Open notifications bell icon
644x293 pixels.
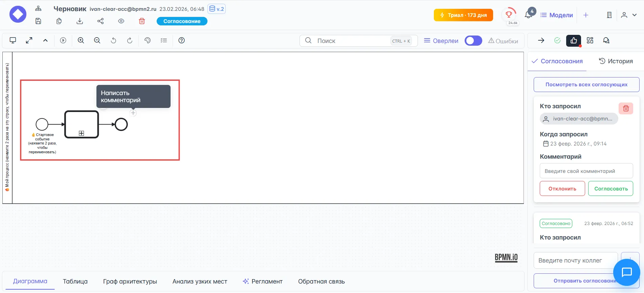(x=528, y=15)
